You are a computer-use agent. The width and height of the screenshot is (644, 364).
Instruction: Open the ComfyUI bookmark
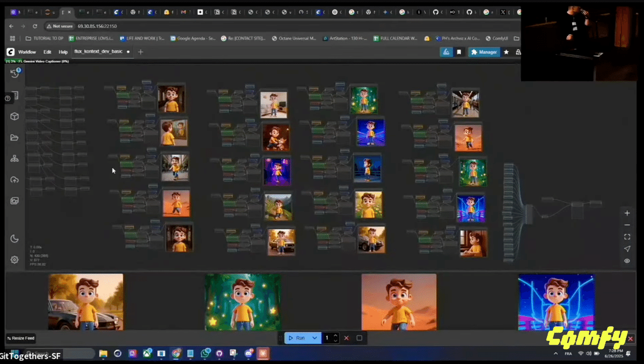(496, 39)
